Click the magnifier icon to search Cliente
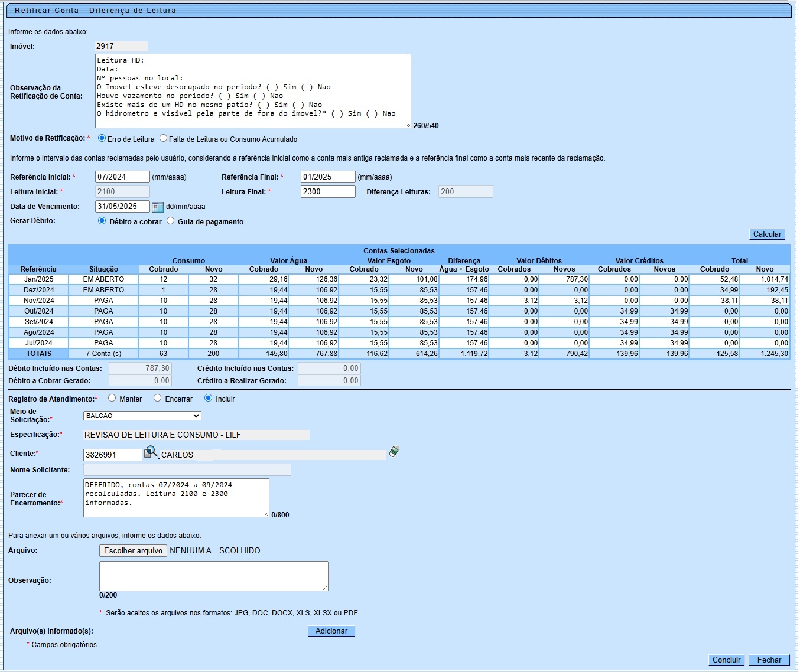The image size is (800, 672). [151, 452]
